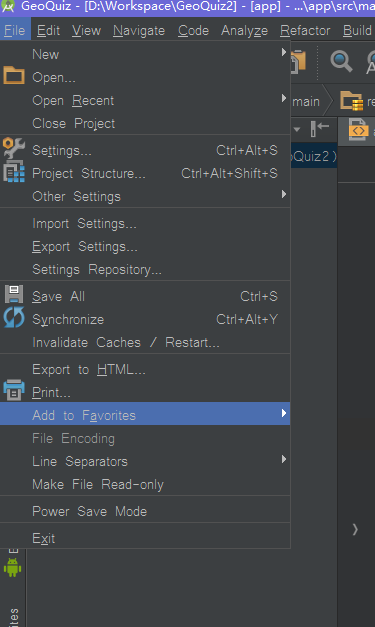Click the collapse-all arrow icon in project panel
The image size is (375, 627).
tap(320, 129)
